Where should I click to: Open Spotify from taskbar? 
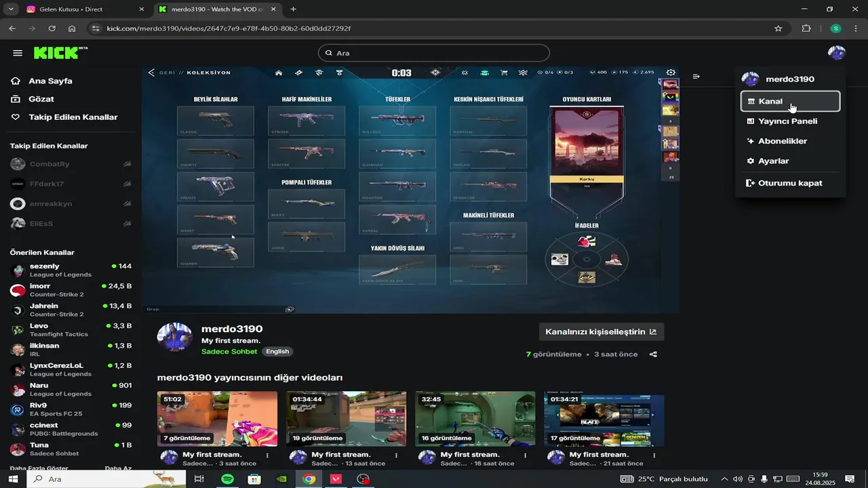pyautogui.click(x=227, y=479)
